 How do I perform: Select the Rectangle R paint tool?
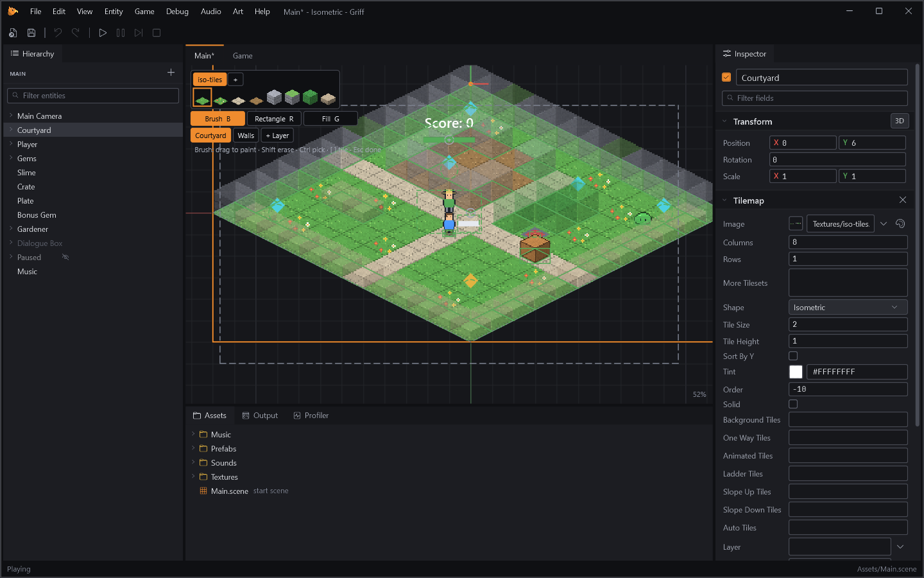[x=274, y=119]
